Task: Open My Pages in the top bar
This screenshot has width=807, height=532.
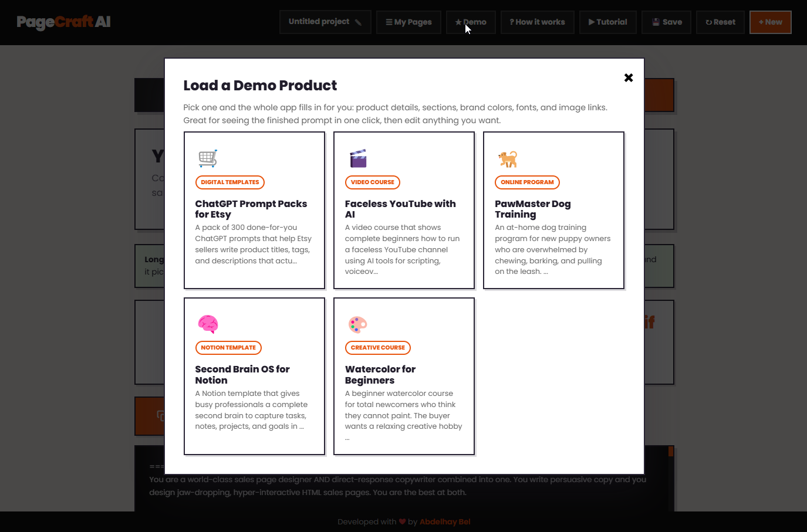Action: pos(408,22)
